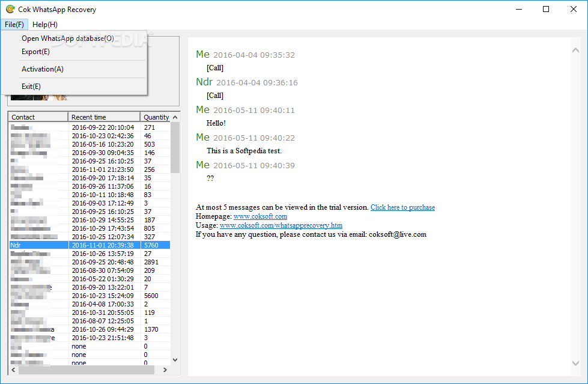This screenshot has width=588, height=384.
Task: Select row with time 2016-10-11 10:18:48
Action: point(89,195)
